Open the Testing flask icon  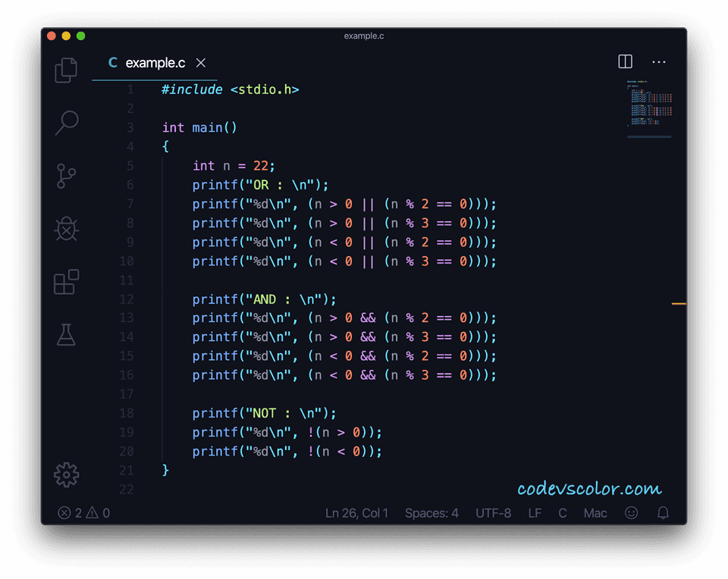(67, 334)
